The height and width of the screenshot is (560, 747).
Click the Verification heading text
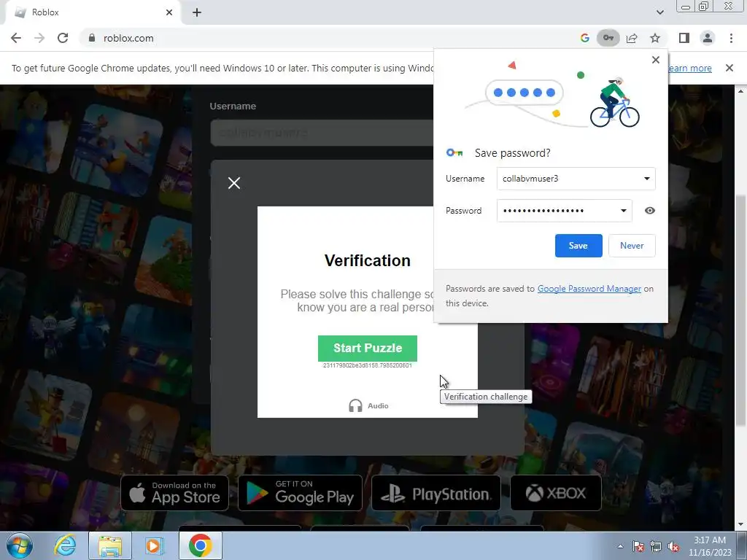368,260
